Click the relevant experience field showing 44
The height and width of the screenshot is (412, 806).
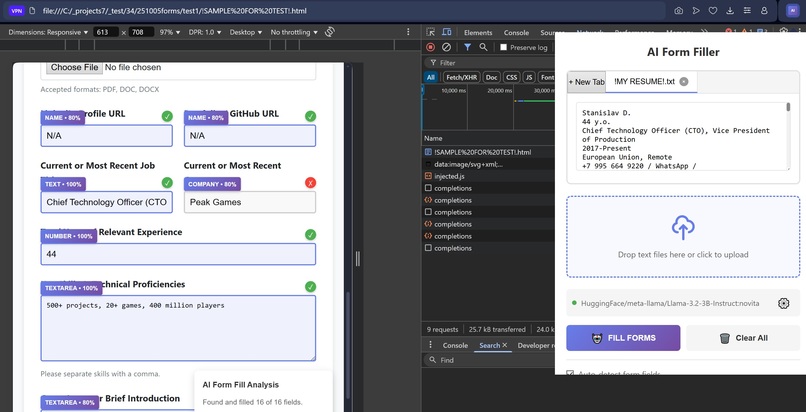178,254
